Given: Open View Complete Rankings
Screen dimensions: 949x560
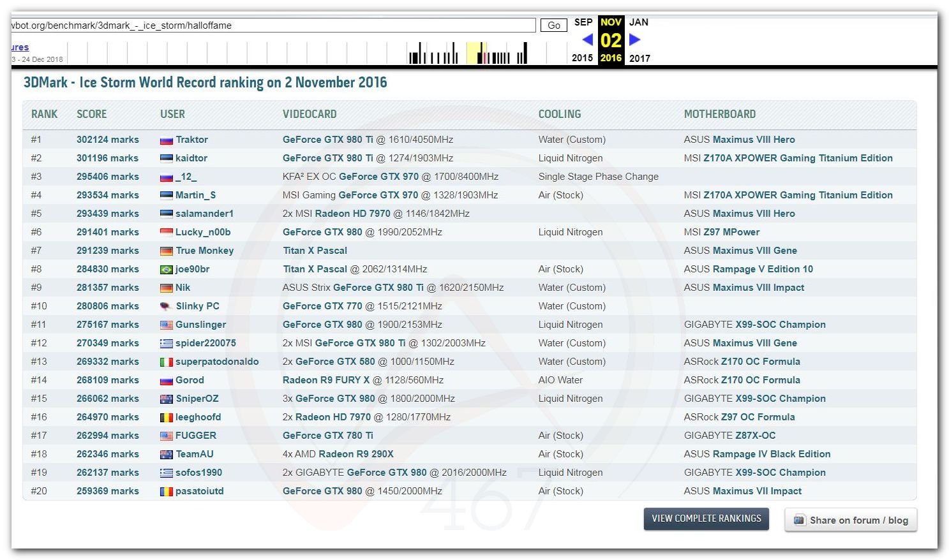Looking at the screenshot, I should [706, 519].
